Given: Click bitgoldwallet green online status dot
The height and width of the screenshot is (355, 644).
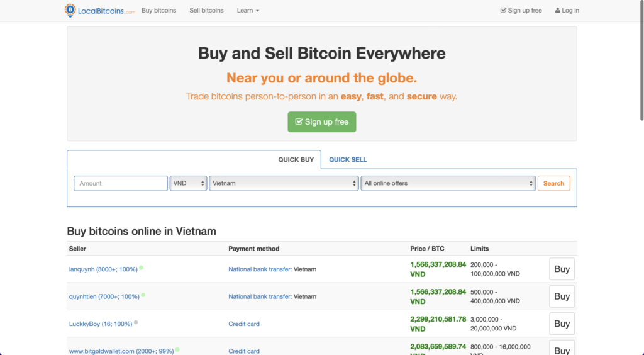Looking at the screenshot, I should (177, 350).
